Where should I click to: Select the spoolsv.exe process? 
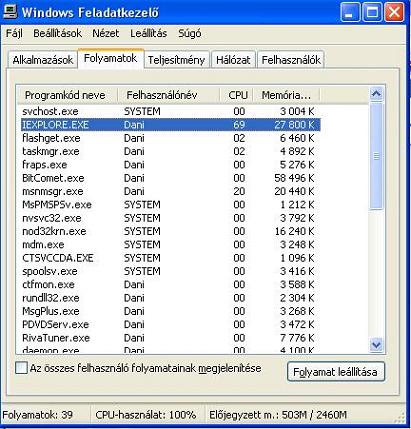pos(170,271)
